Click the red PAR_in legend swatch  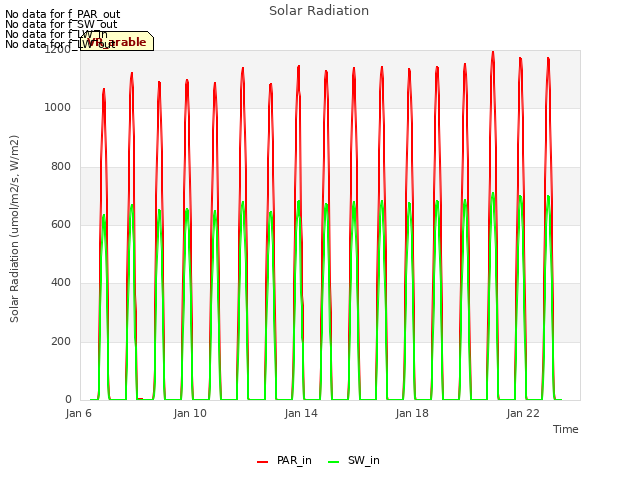[x=262, y=462]
